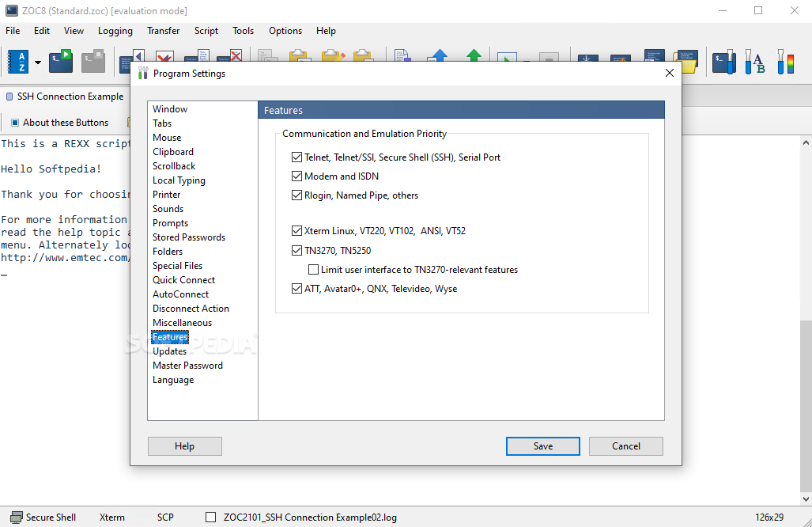Click the Cancel button
Screen dimensions: 812x527
(625, 446)
